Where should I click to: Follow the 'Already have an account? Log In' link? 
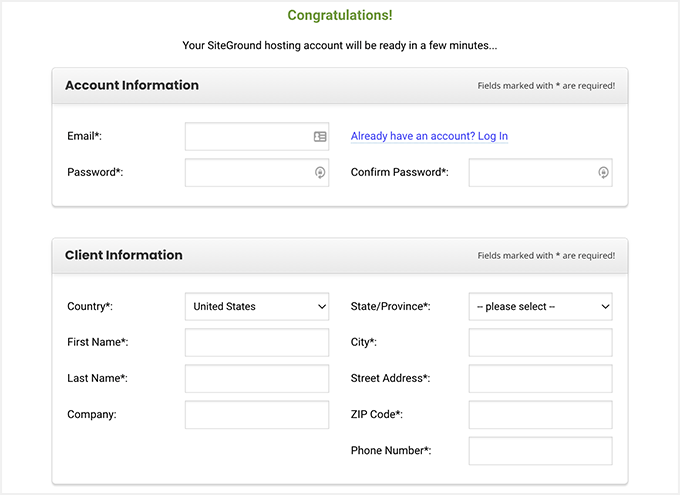(429, 136)
